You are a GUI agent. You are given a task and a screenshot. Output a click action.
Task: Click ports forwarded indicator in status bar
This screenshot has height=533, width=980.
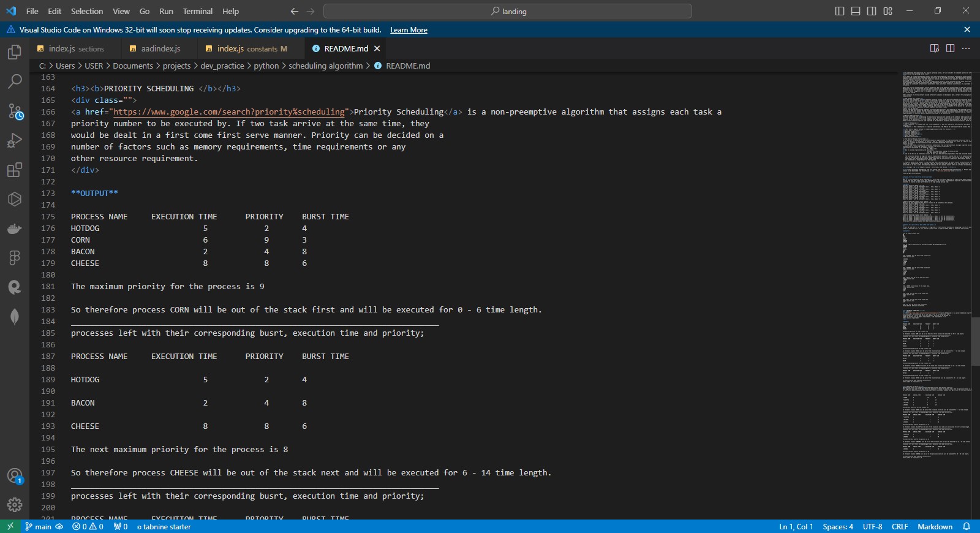pos(121,526)
